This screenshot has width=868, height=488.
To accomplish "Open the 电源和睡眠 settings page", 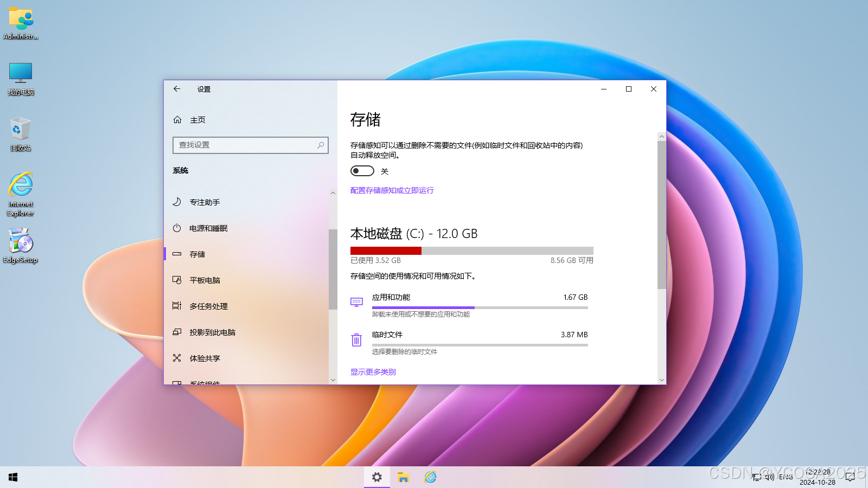I will pyautogui.click(x=246, y=228).
